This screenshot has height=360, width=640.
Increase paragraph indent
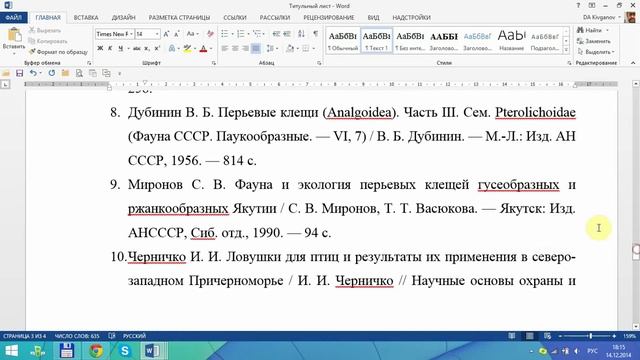[287, 34]
